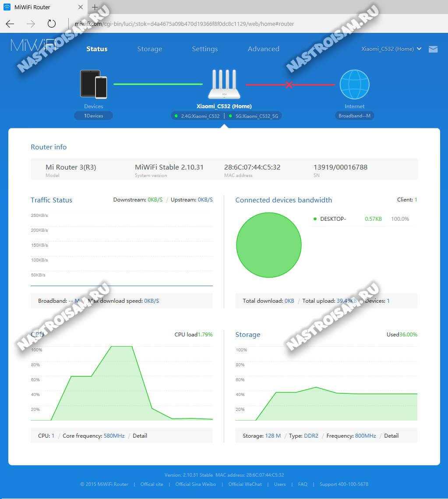
Task: Click the 5G:Xiaomi_C532_5G network label
Action: click(257, 116)
